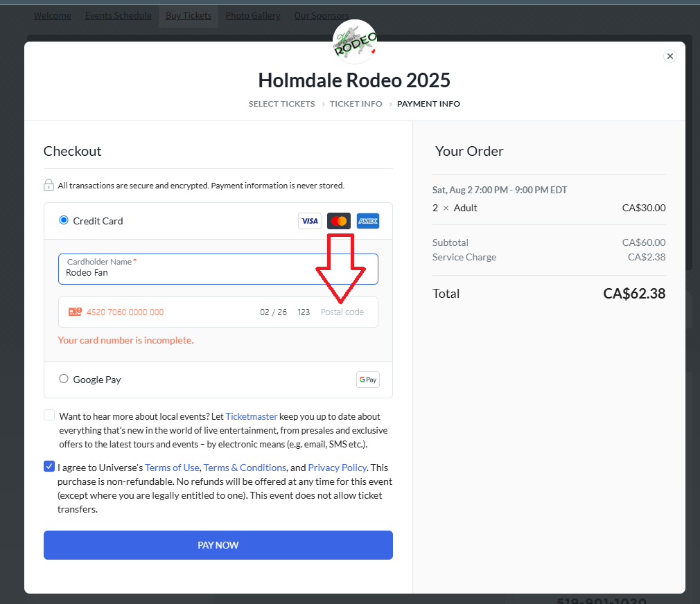This screenshot has width=700, height=604.
Task: Switch payment method to Google Pay
Action: [x=64, y=379]
